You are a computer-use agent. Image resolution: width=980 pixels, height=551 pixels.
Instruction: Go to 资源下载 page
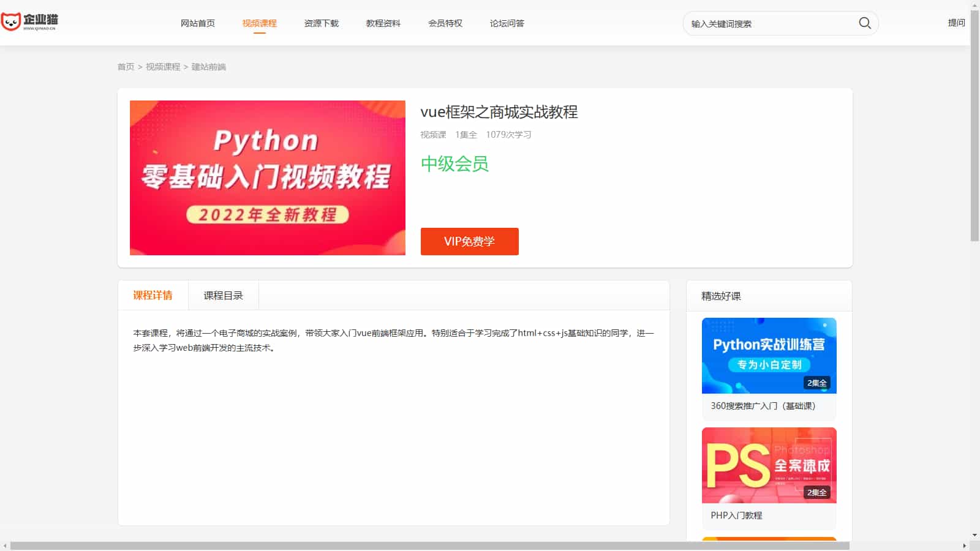321,23
